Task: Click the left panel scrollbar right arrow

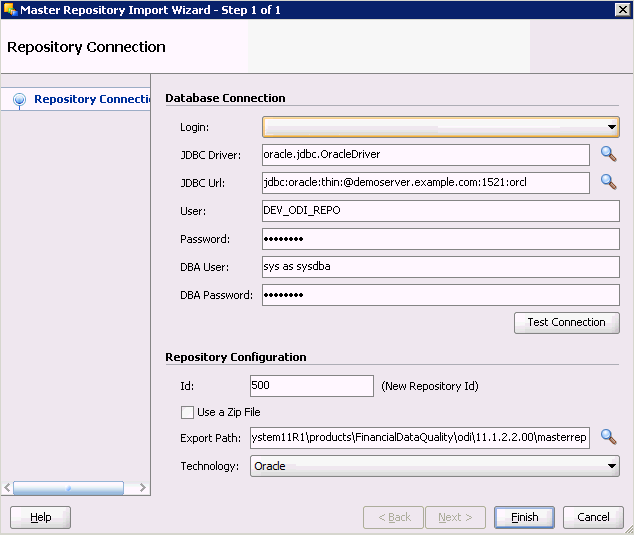Action: [142, 488]
